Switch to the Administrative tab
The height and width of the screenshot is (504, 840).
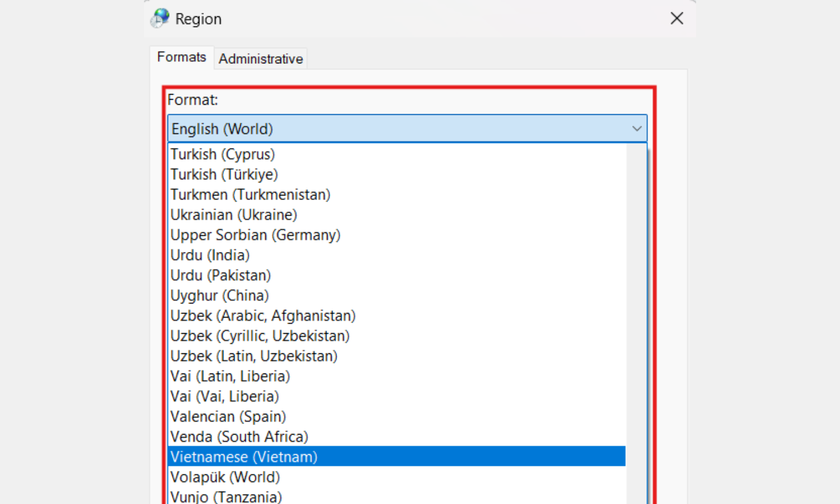[260, 59]
